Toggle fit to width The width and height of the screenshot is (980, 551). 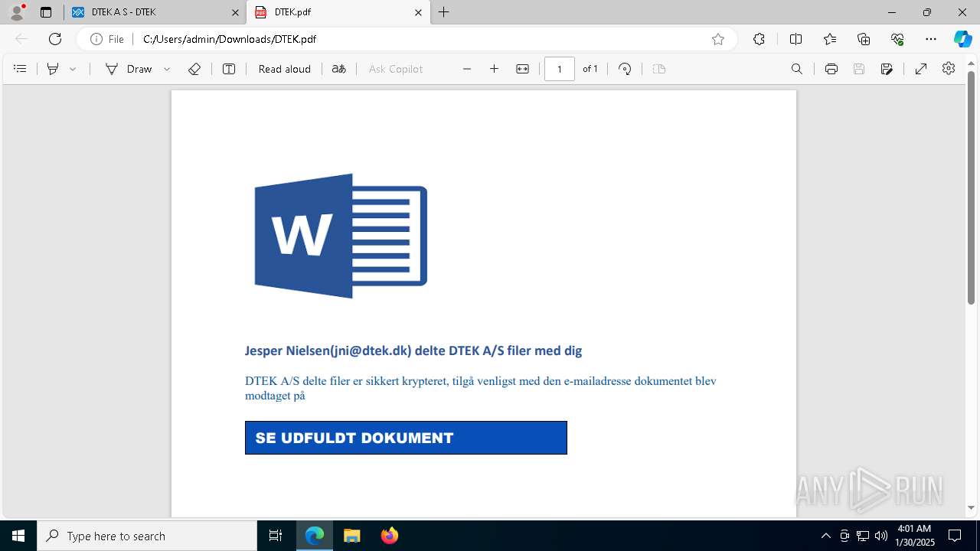[x=523, y=69]
